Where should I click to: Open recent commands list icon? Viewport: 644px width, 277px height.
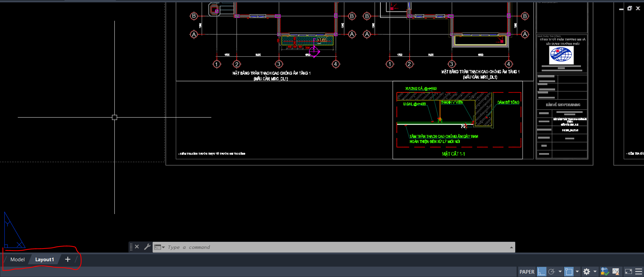pos(159,247)
